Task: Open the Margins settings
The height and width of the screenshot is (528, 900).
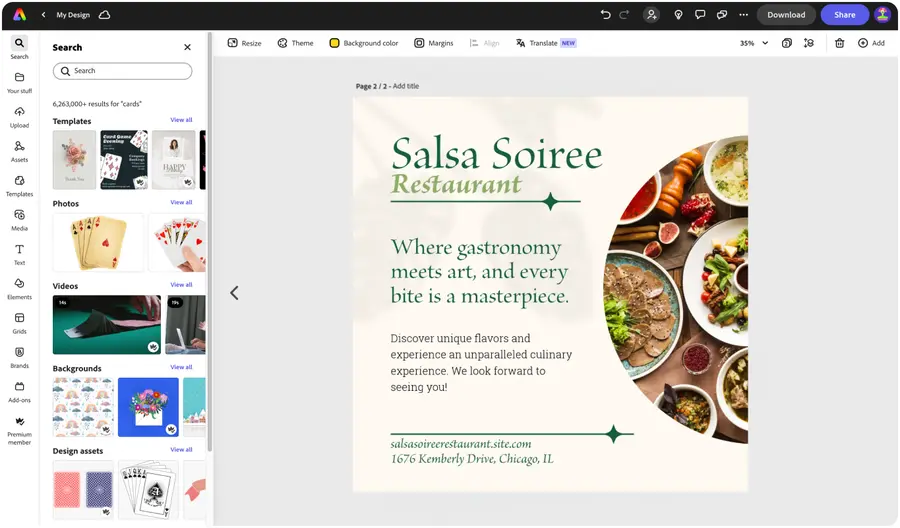Action: [x=434, y=43]
